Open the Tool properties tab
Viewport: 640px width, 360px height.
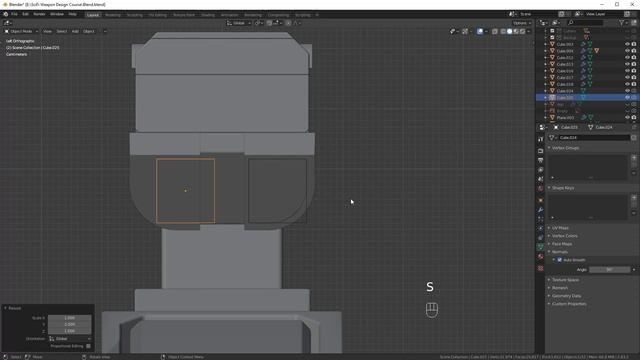click(540, 140)
